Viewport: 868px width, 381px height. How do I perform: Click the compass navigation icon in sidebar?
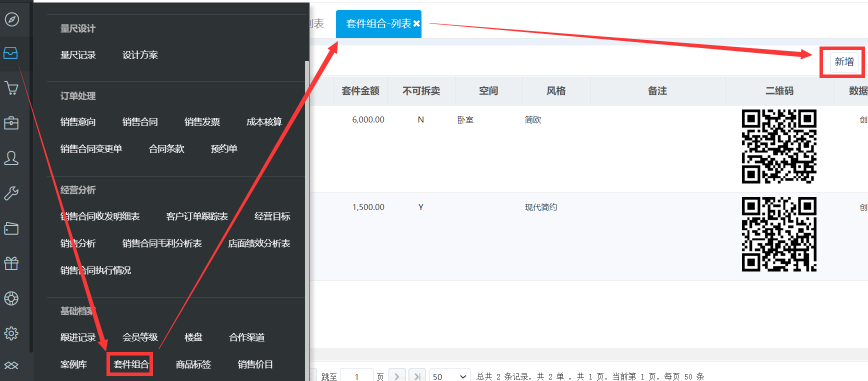pyautogui.click(x=11, y=19)
